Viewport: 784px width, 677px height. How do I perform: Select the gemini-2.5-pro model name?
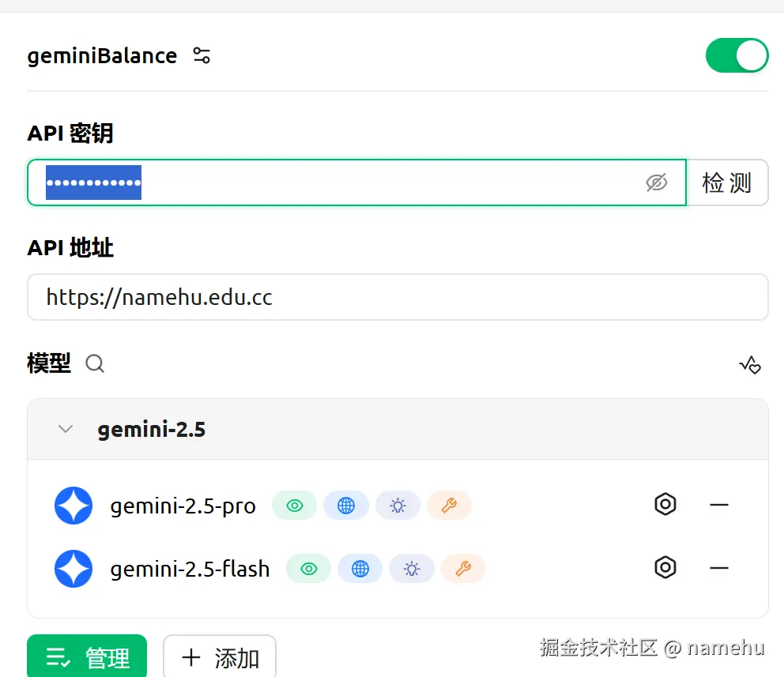pyautogui.click(x=183, y=506)
